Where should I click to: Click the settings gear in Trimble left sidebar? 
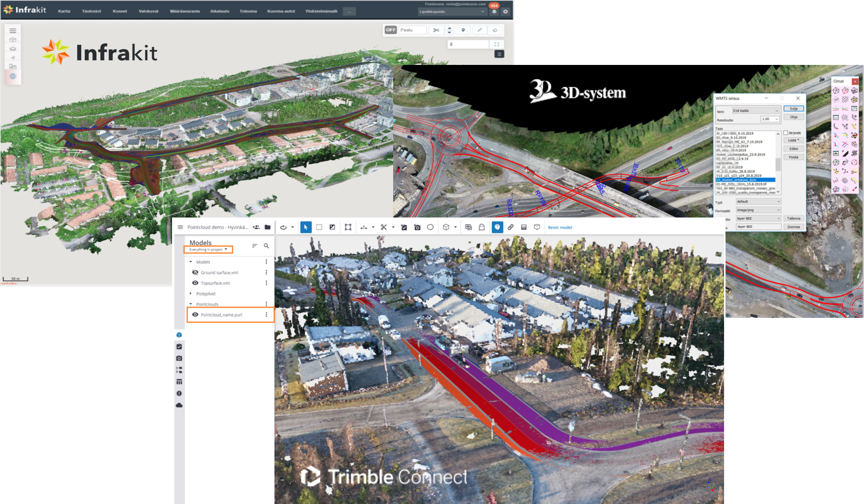pos(179,393)
